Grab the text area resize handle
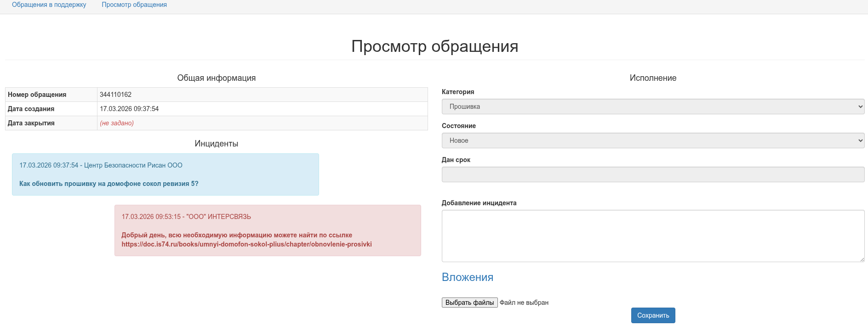This screenshot has width=868, height=331. 862,259
